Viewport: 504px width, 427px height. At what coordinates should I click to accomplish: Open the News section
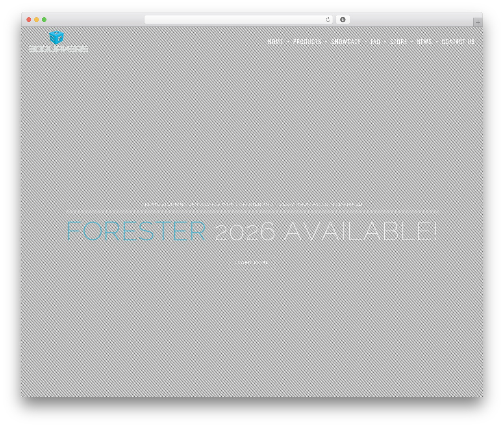point(424,42)
